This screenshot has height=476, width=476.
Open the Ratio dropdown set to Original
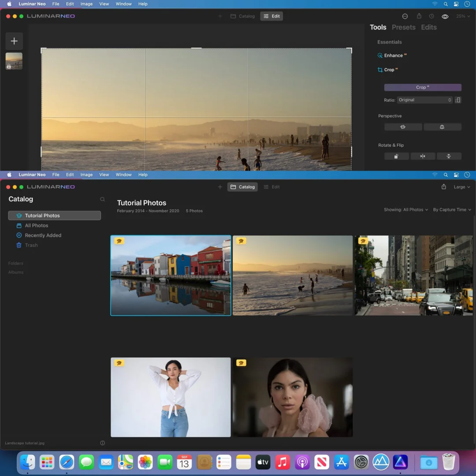424,100
